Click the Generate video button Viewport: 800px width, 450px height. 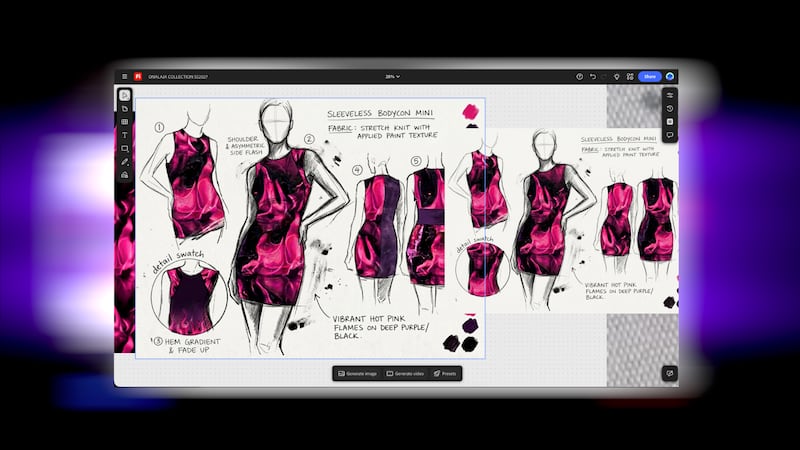405,373
